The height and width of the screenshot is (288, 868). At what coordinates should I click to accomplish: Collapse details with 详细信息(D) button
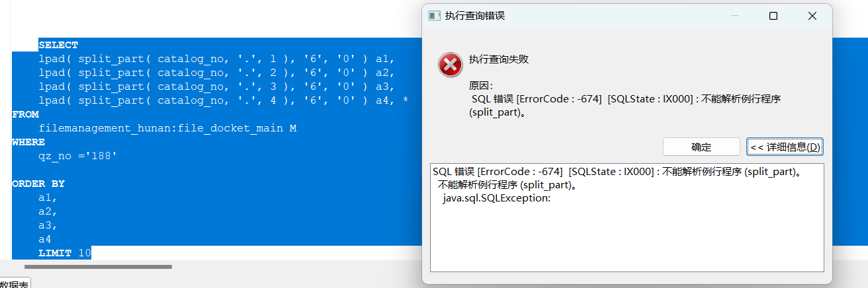coord(785,147)
